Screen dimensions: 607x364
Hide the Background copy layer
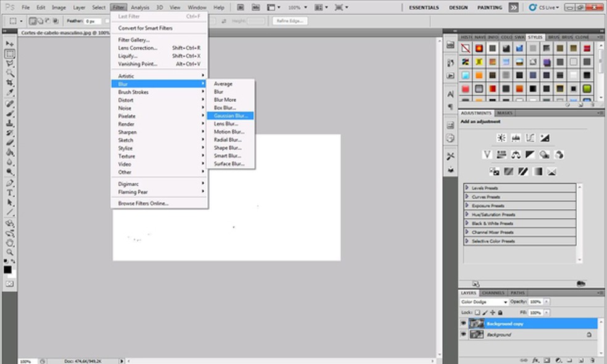[463, 323]
